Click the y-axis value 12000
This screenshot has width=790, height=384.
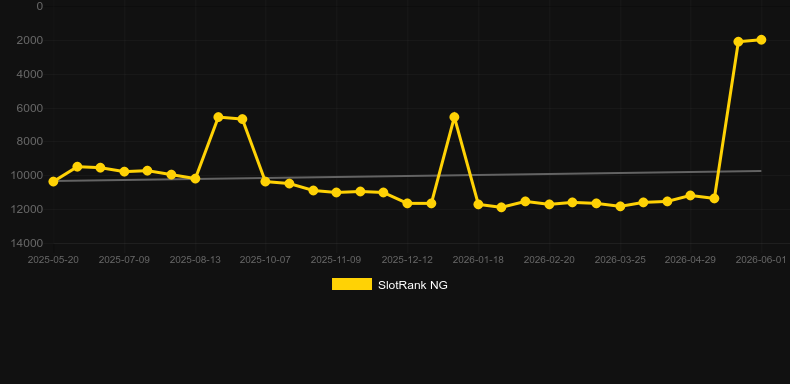click(28, 209)
